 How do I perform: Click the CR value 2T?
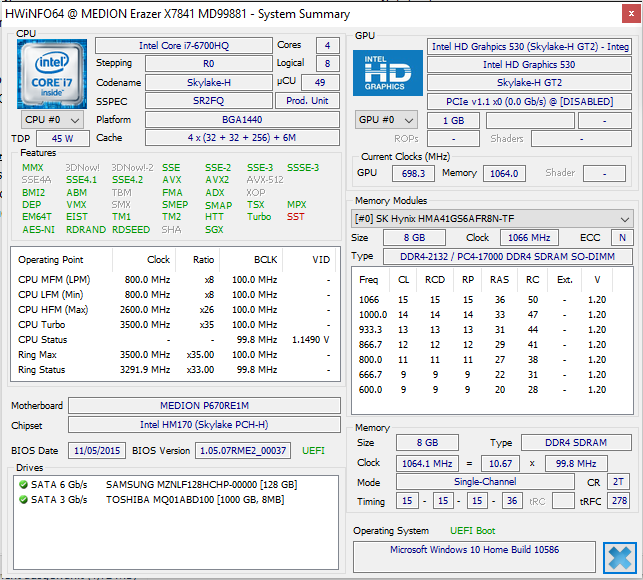(618, 482)
